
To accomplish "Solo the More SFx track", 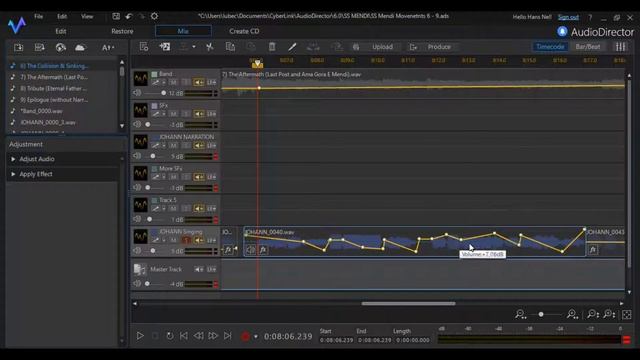I will pyautogui.click(x=186, y=177).
